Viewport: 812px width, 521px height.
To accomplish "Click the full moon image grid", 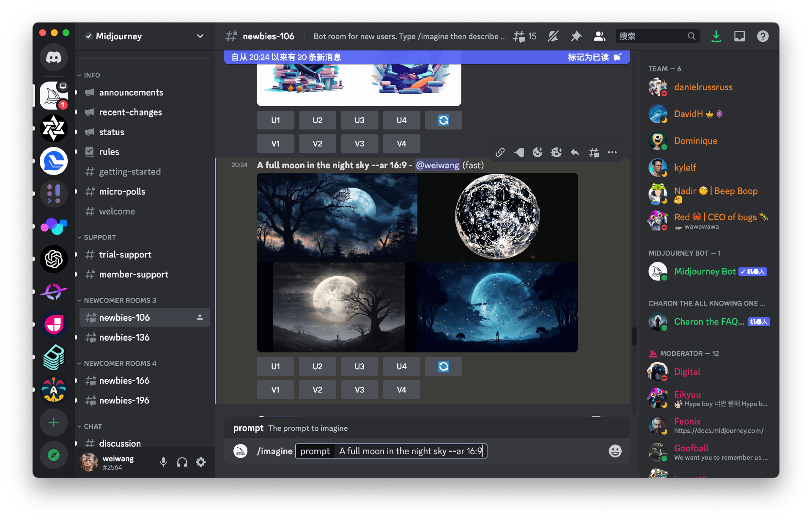I will (417, 262).
